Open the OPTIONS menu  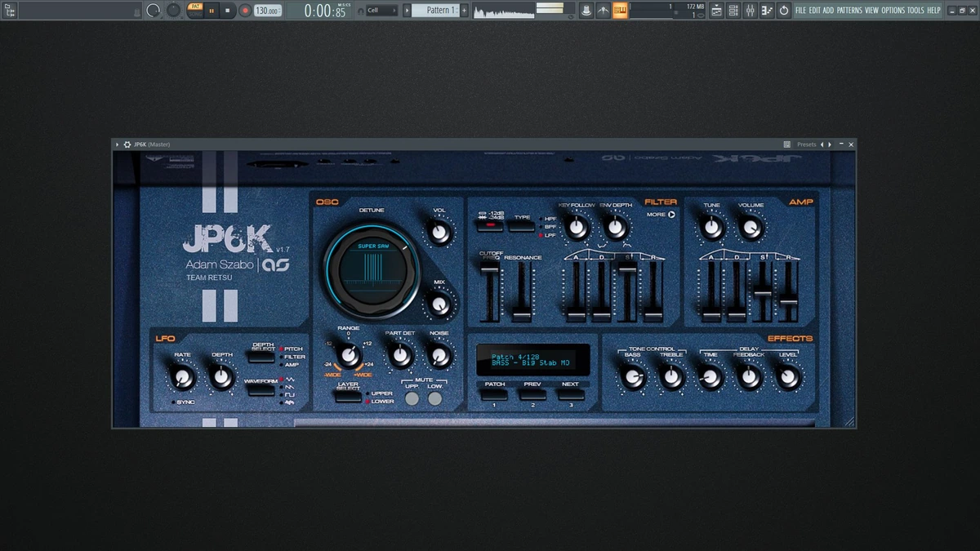coord(893,11)
